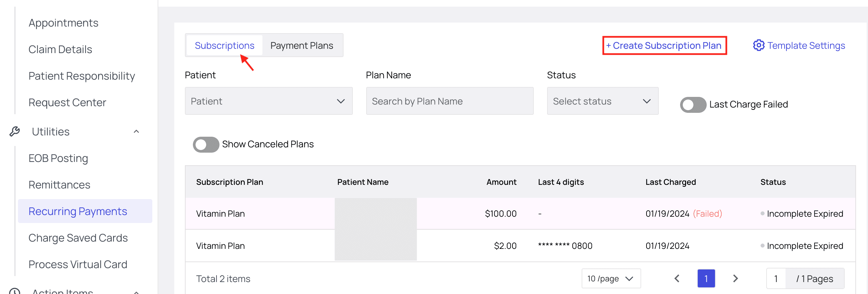Go to previous page arrow
The width and height of the screenshot is (868, 294).
coord(677,278)
